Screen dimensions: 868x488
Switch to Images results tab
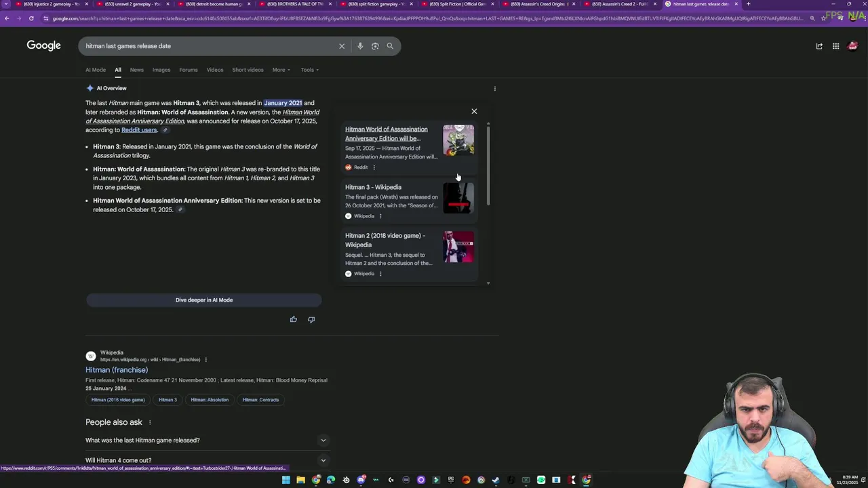click(x=161, y=70)
